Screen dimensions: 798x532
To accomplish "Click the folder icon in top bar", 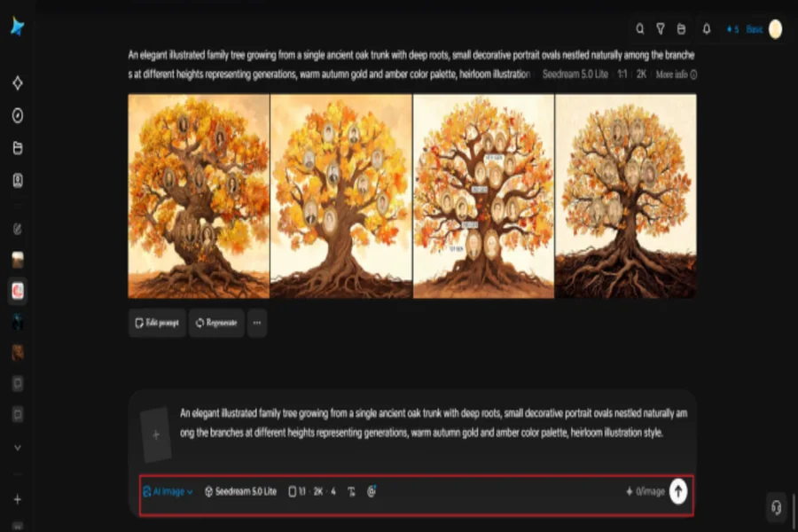I will (681, 29).
